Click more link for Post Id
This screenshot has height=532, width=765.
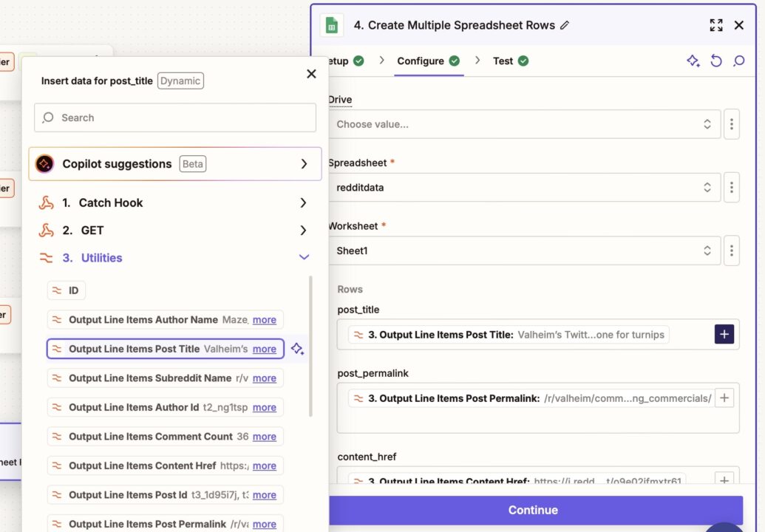pos(265,496)
